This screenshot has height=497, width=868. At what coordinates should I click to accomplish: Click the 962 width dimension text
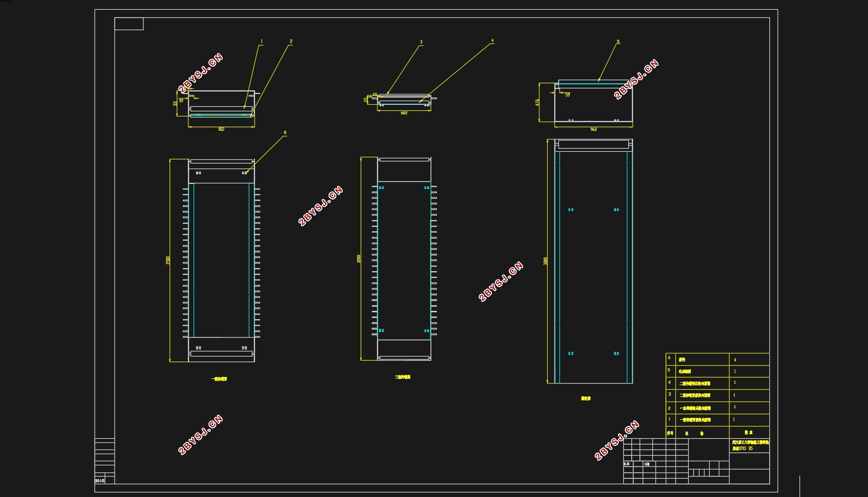coord(594,129)
